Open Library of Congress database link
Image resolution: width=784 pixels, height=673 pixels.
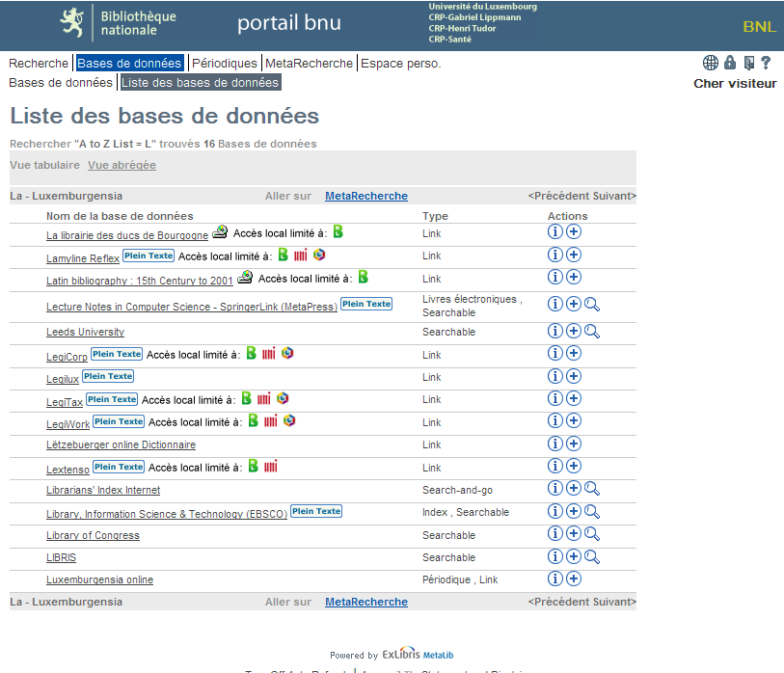(93, 535)
